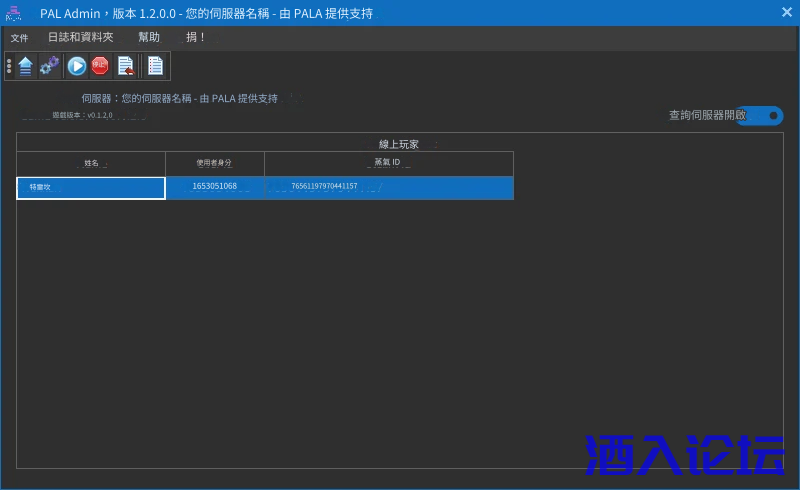Screen dimensions: 800x490
Task: Select the user ID cell 1653051068
Action: point(214,188)
